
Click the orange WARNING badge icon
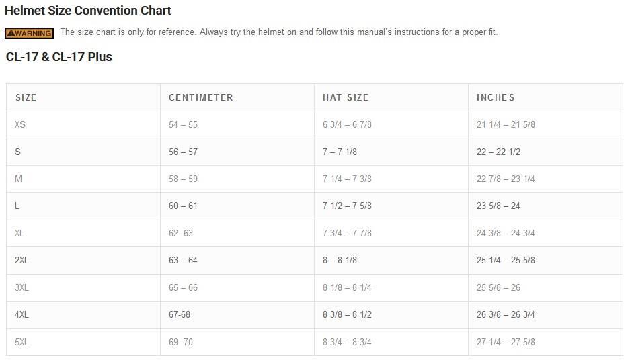[29, 33]
